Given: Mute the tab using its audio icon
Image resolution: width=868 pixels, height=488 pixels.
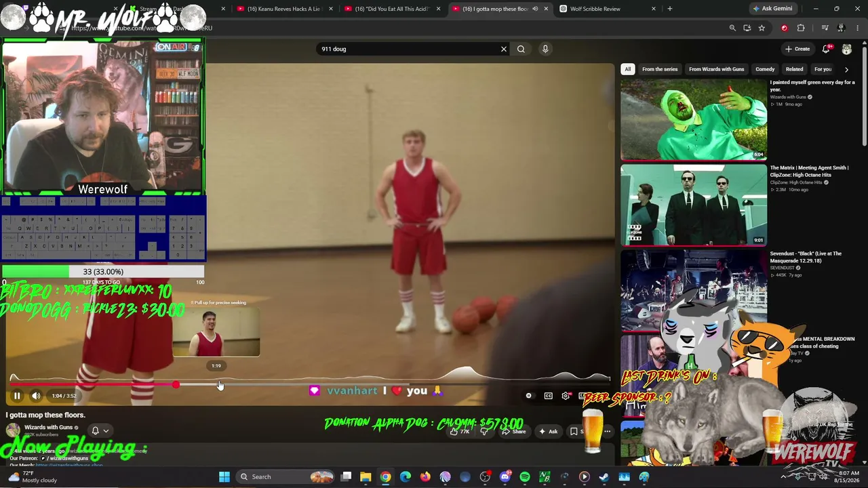Looking at the screenshot, I should [535, 9].
